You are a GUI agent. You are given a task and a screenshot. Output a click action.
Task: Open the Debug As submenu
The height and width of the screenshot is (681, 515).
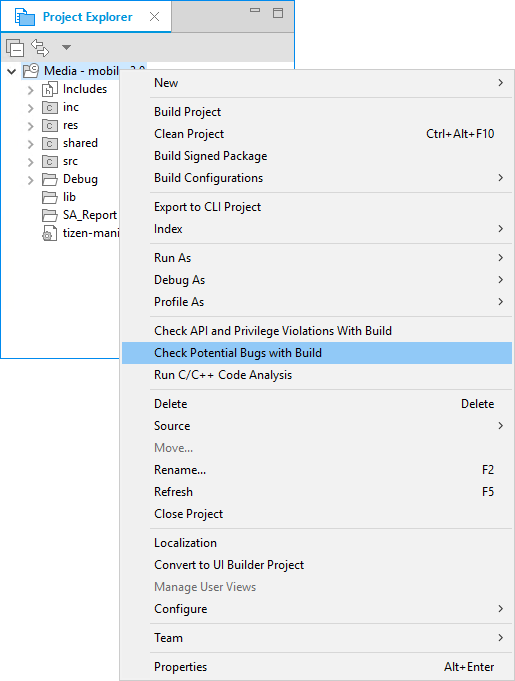[317, 280]
